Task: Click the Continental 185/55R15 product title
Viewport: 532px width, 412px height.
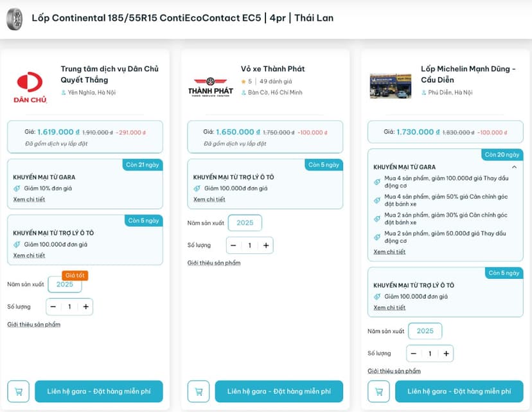Action: [x=182, y=18]
